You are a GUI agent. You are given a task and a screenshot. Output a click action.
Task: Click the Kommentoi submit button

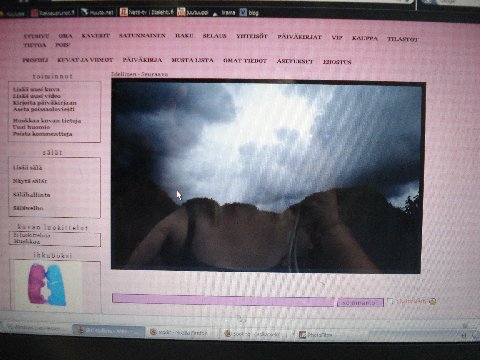click(360, 303)
